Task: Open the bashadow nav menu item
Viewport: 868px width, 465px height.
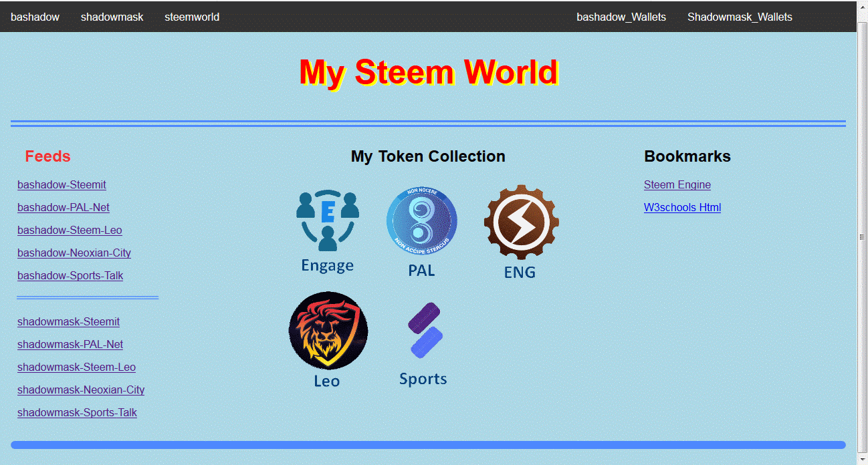Action: point(35,17)
